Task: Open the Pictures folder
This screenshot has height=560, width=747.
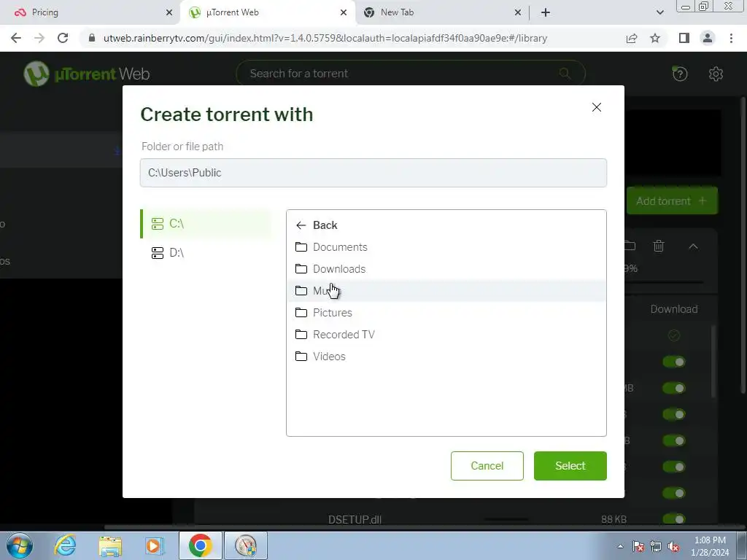Action: pyautogui.click(x=446, y=313)
